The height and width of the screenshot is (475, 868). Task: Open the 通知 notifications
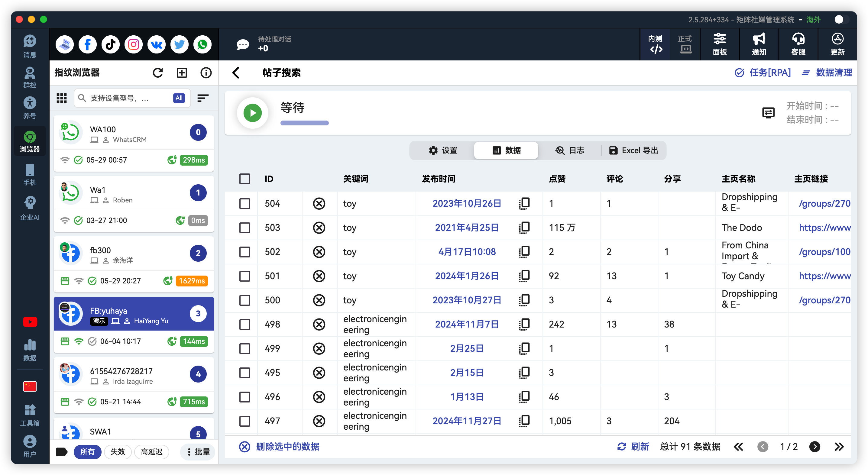759,44
